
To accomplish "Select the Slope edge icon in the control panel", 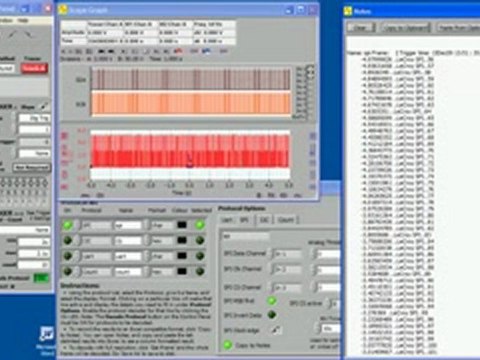I will coord(43,107).
